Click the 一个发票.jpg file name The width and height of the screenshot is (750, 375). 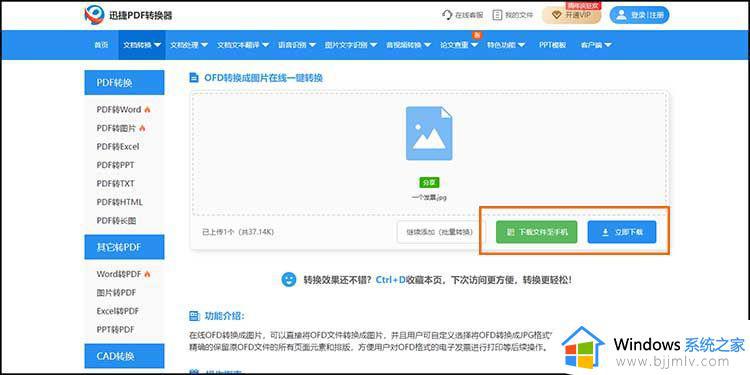[x=429, y=197]
